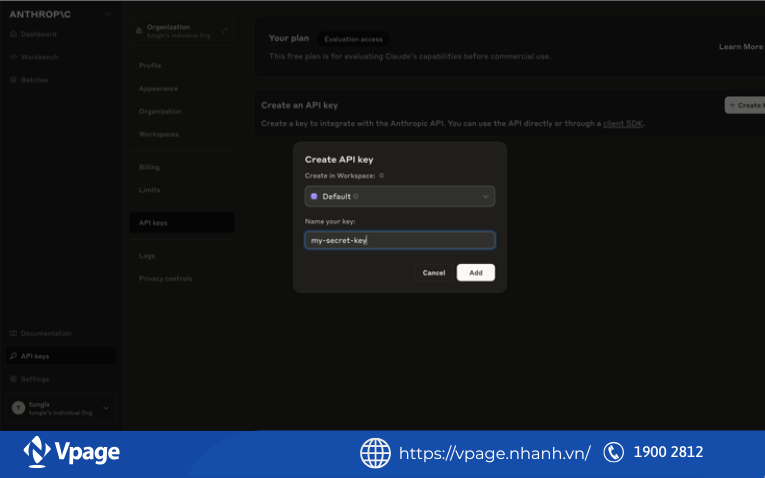Select API keys in the left sidebar

pos(61,356)
